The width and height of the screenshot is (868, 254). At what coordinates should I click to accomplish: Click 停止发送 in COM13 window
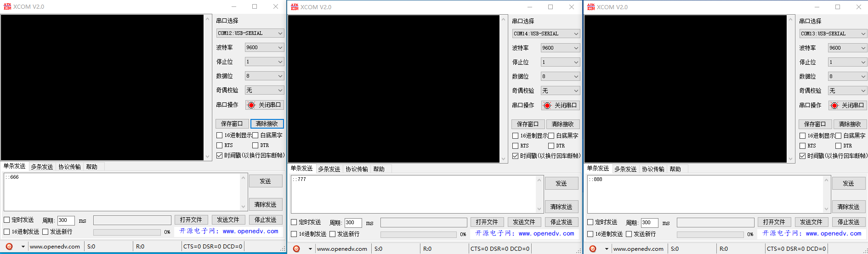[x=849, y=222]
